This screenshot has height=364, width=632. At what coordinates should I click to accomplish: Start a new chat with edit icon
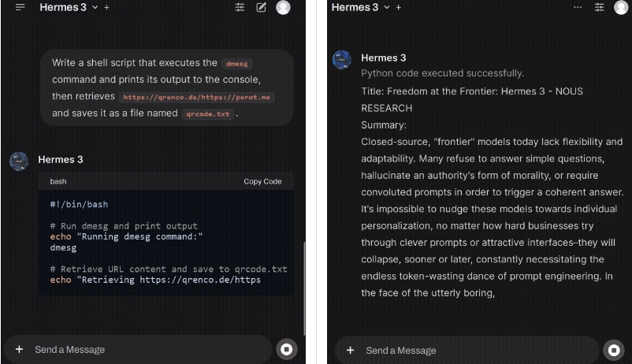(x=262, y=7)
